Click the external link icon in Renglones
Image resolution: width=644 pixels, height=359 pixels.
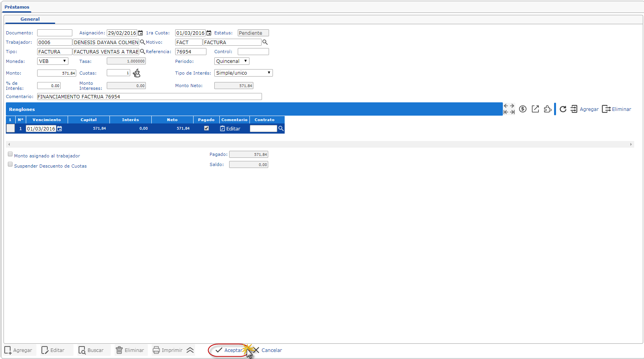click(535, 109)
